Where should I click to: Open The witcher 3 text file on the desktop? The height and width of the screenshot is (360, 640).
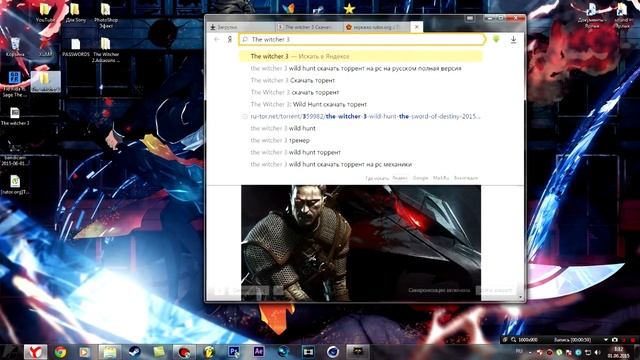click(15, 117)
